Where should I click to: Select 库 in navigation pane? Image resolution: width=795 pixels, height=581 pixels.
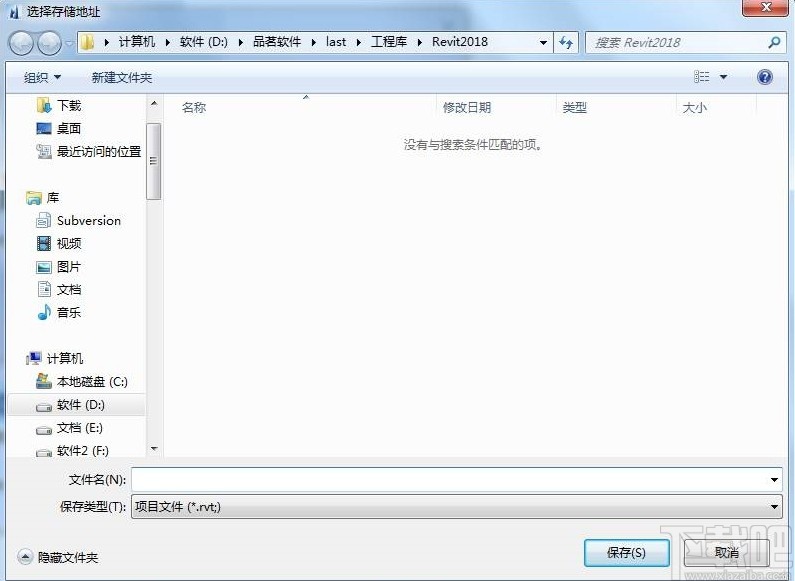click(53, 198)
